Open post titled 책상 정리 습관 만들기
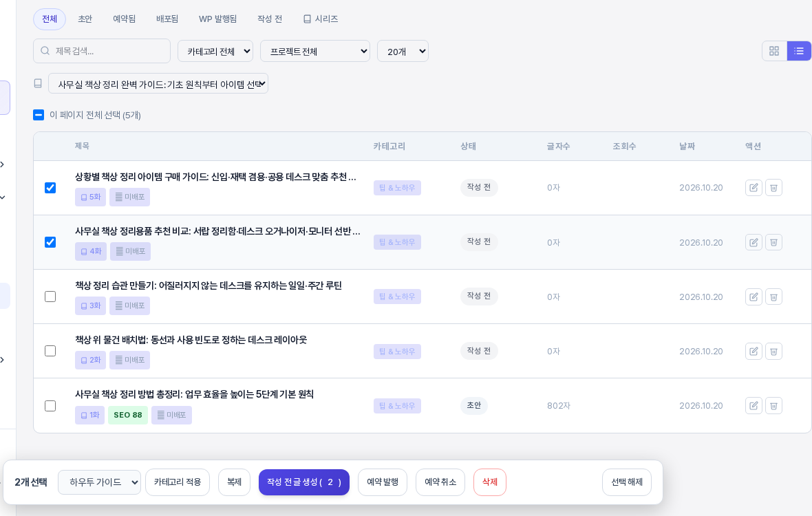 click(209, 286)
